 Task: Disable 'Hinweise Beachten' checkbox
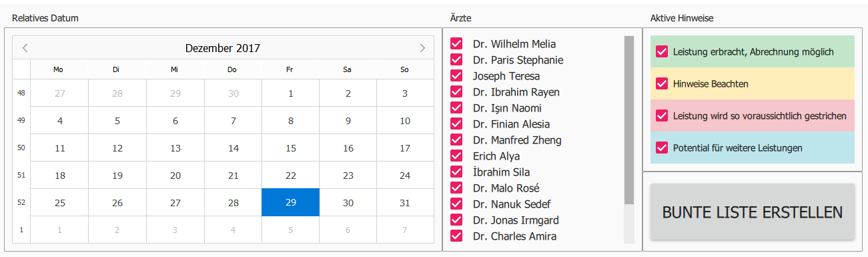[x=662, y=83]
